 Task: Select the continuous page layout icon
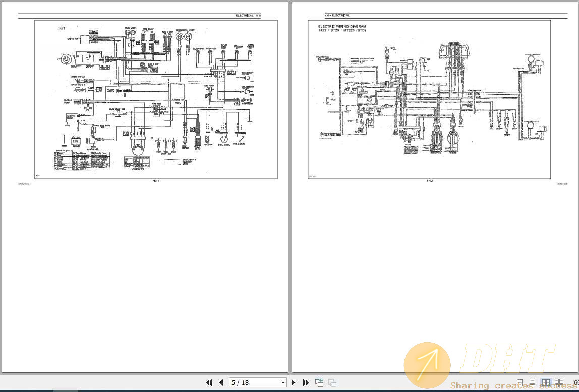532,382
